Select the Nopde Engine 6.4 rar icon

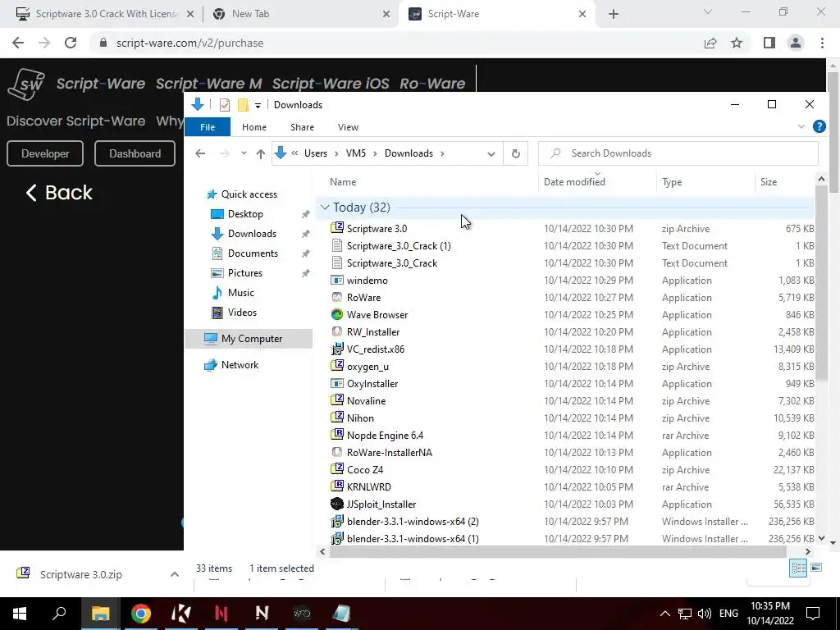tap(337, 435)
